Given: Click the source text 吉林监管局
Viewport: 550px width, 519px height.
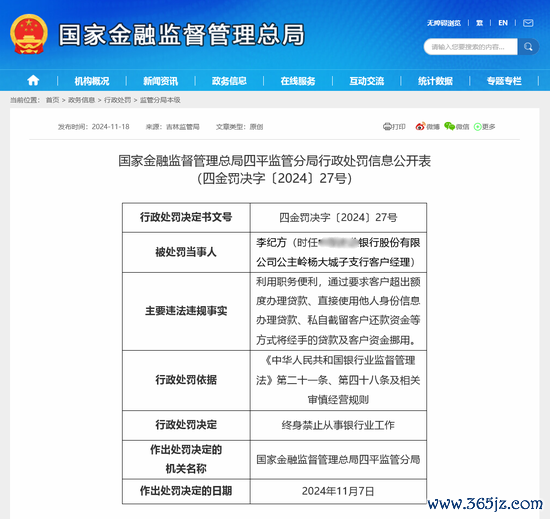Looking at the screenshot, I should (x=182, y=127).
